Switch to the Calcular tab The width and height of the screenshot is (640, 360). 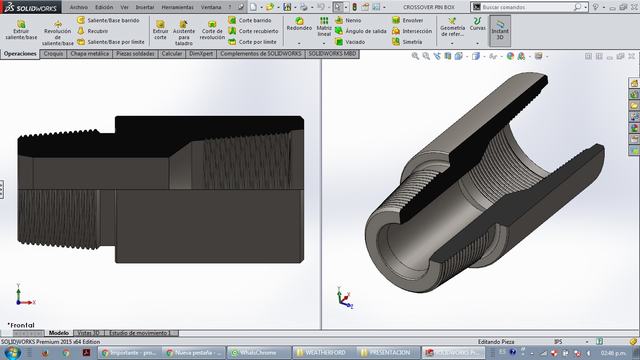(172, 54)
